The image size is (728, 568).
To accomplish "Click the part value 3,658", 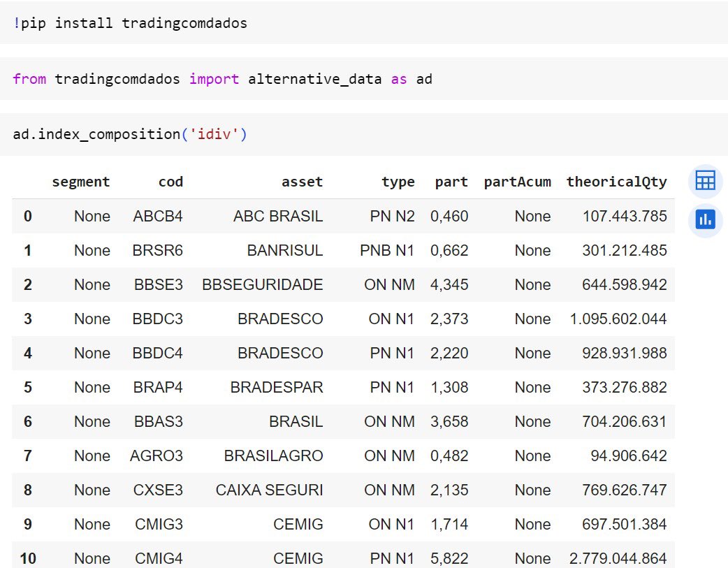I will click(x=449, y=421).
